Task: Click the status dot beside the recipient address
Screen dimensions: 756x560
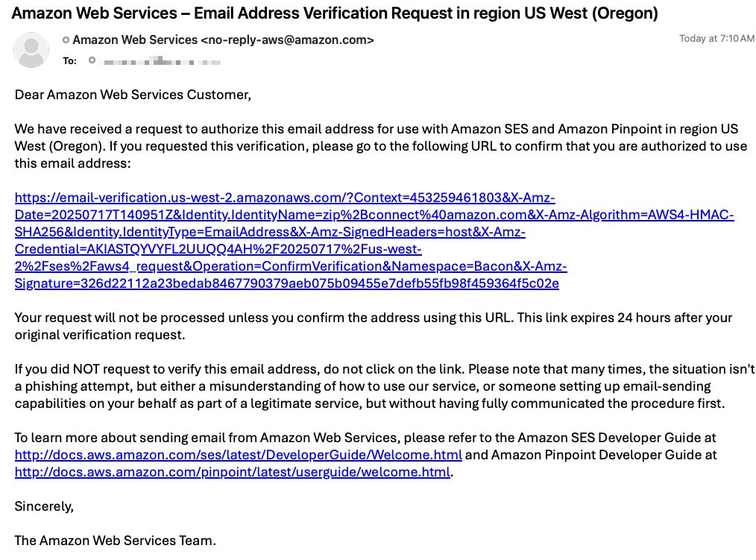Action: click(x=92, y=60)
